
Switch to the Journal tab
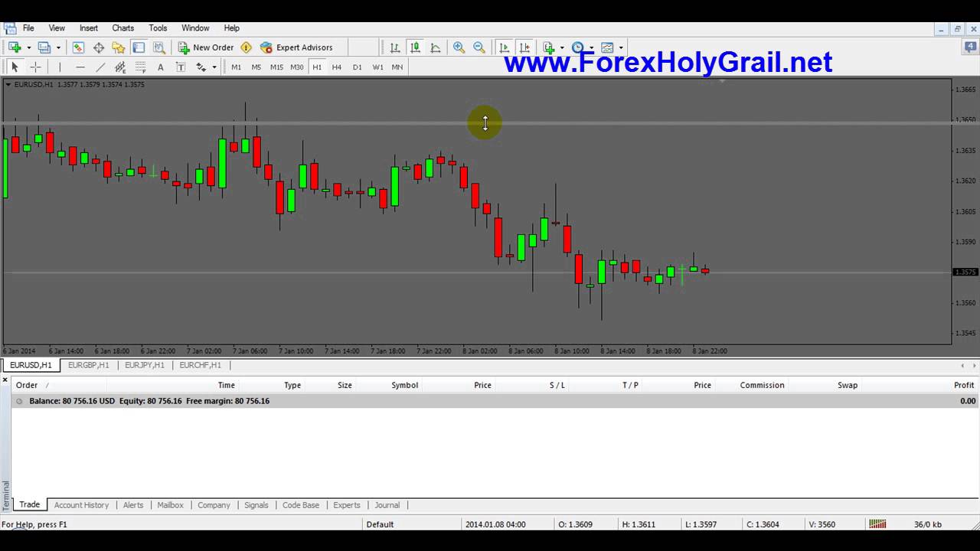coord(387,505)
